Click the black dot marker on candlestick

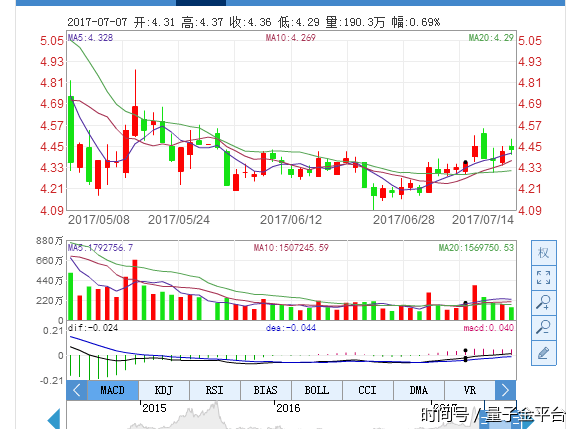tap(465, 163)
